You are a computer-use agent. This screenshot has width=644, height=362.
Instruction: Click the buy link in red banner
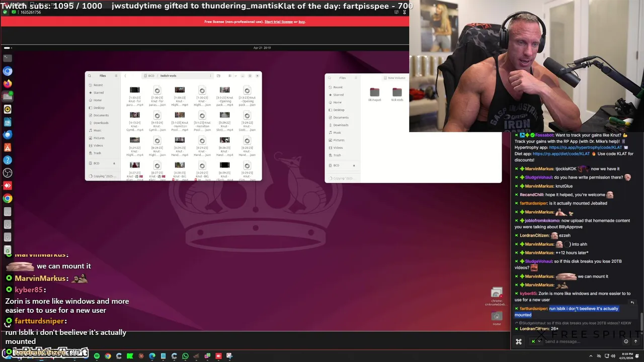coord(302,22)
